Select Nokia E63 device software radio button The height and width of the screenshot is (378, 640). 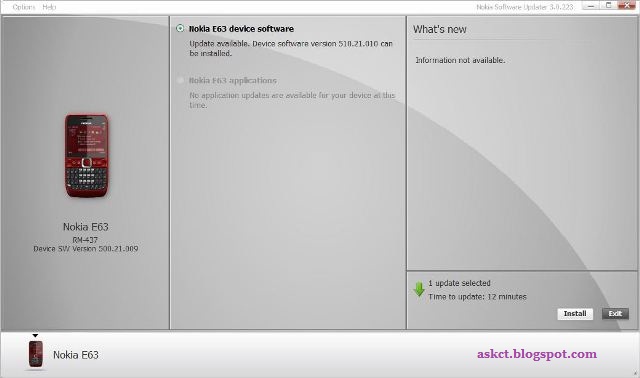[x=180, y=28]
